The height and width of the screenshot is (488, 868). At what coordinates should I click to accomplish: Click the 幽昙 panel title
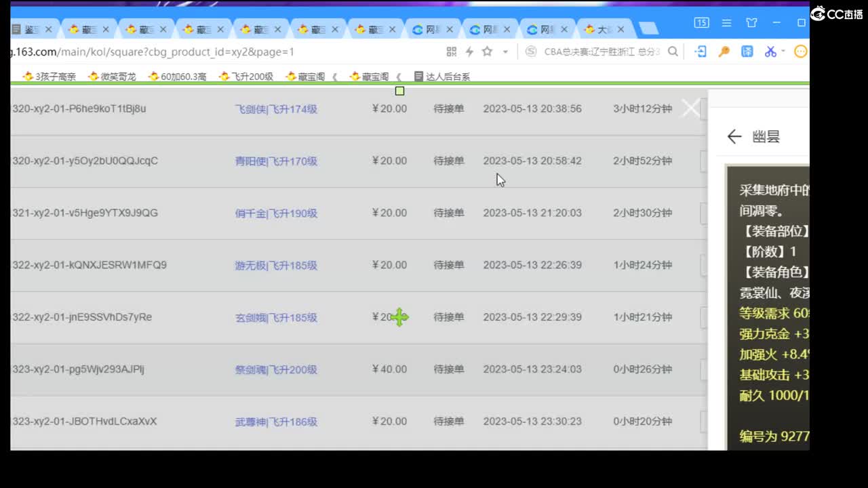766,137
